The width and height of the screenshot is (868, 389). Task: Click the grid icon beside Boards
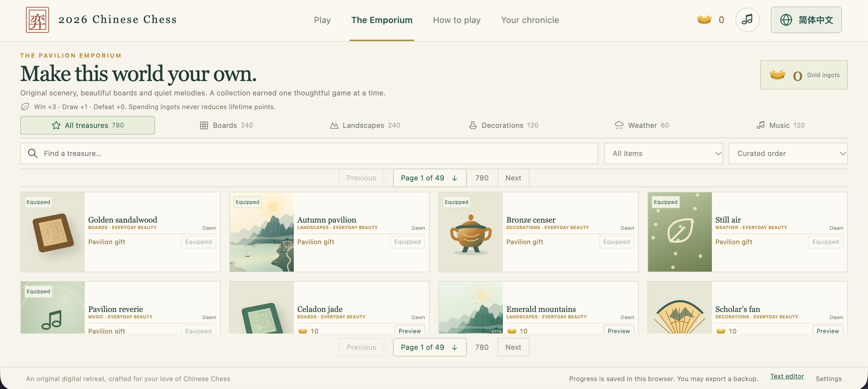pyautogui.click(x=204, y=125)
